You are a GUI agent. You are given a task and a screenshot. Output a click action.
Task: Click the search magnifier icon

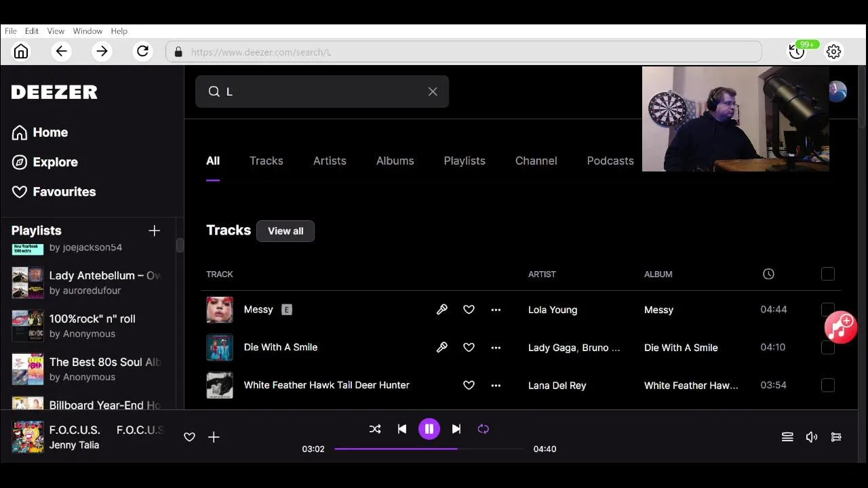click(x=214, y=91)
